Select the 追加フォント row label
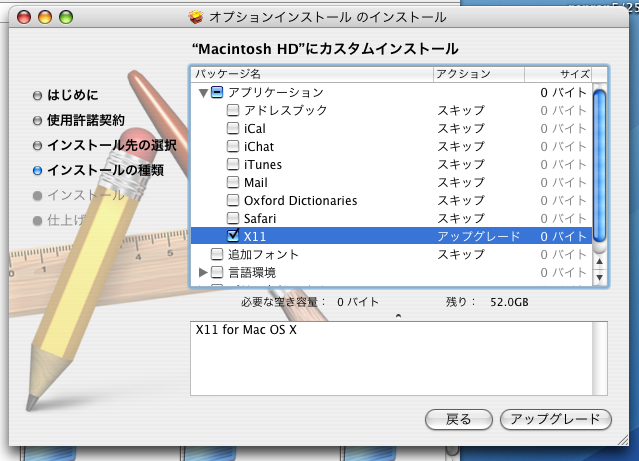The image size is (639, 461). coord(263,255)
